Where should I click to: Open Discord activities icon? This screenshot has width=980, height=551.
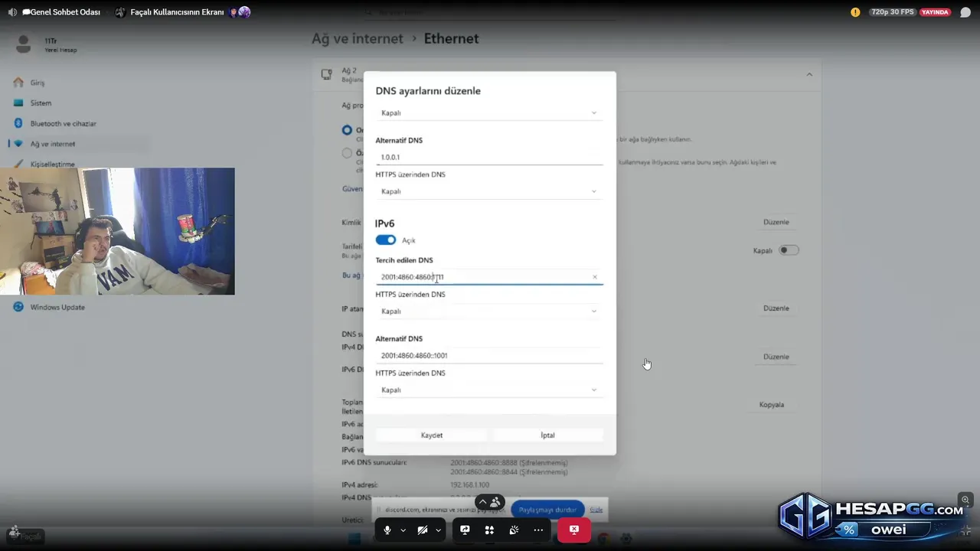point(489,530)
